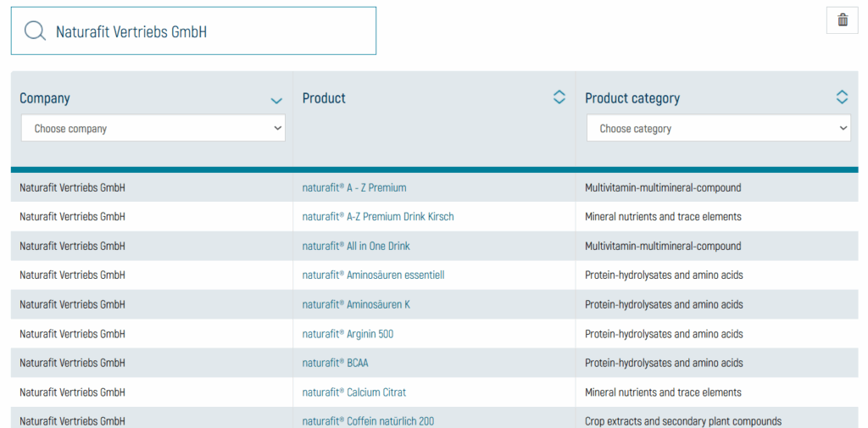This screenshot has width=868, height=428.
Task: Click the trash icon to clear search
Action: point(842,20)
